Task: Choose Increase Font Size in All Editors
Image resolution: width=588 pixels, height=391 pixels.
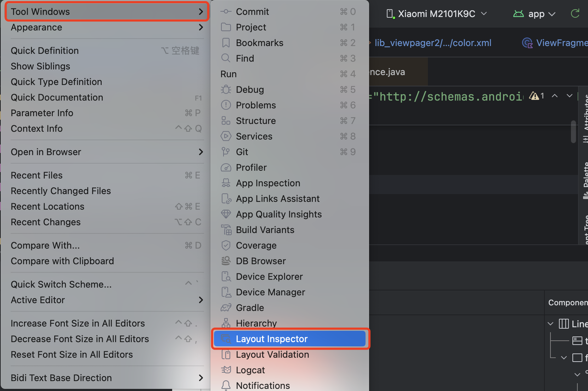Action: [x=107, y=323]
